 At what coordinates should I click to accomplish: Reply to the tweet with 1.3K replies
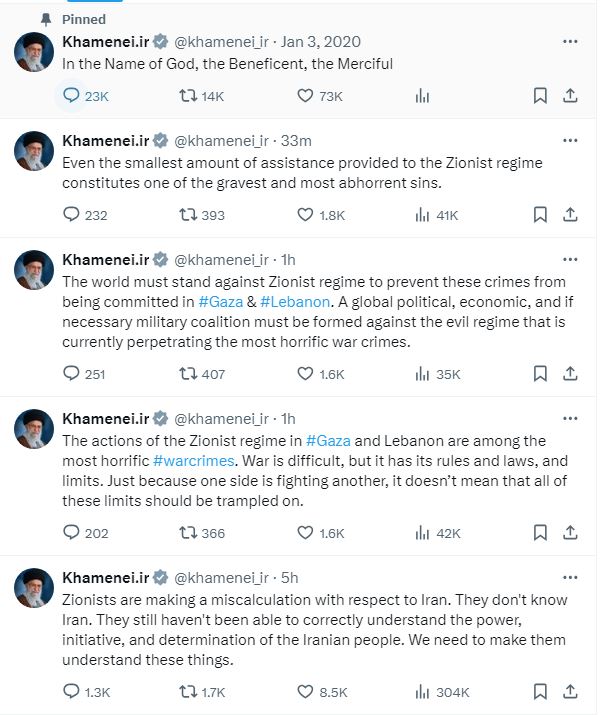click(72, 691)
